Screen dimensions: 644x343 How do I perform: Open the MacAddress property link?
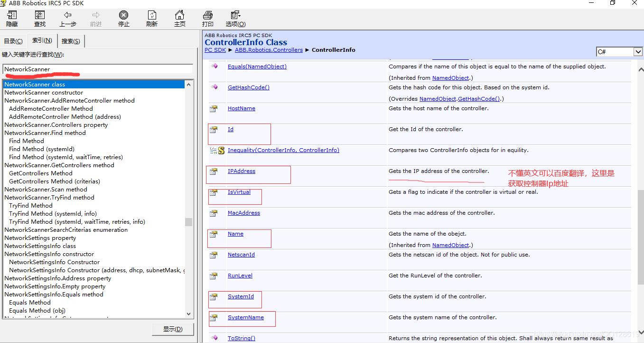tap(244, 213)
